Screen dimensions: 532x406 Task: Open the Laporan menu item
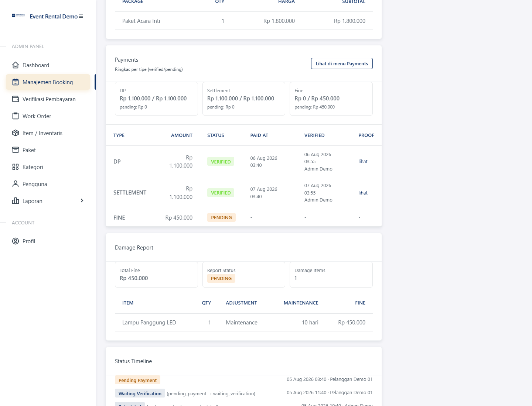point(48,201)
